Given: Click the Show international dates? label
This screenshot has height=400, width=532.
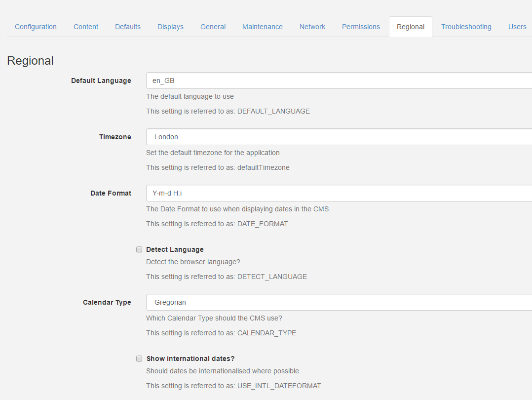Looking at the screenshot, I should click(190, 359).
